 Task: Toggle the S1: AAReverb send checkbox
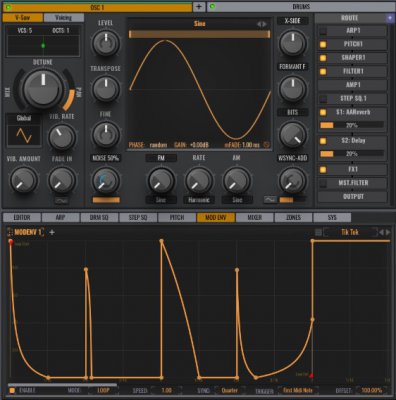coord(323,112)
